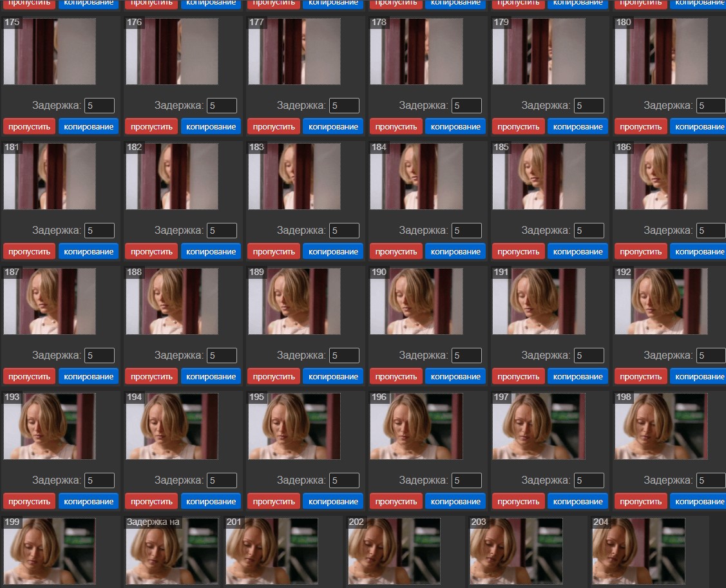
Task: Copy frame 175 with its копирование button
Action: (x=88, y=126)
